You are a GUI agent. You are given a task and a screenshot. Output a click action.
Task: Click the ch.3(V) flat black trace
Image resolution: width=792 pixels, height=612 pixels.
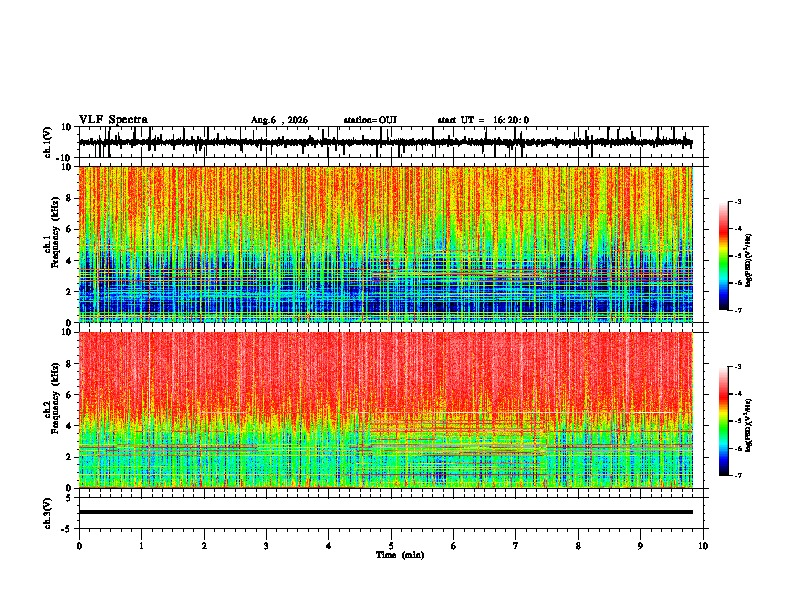coord(386,512)
